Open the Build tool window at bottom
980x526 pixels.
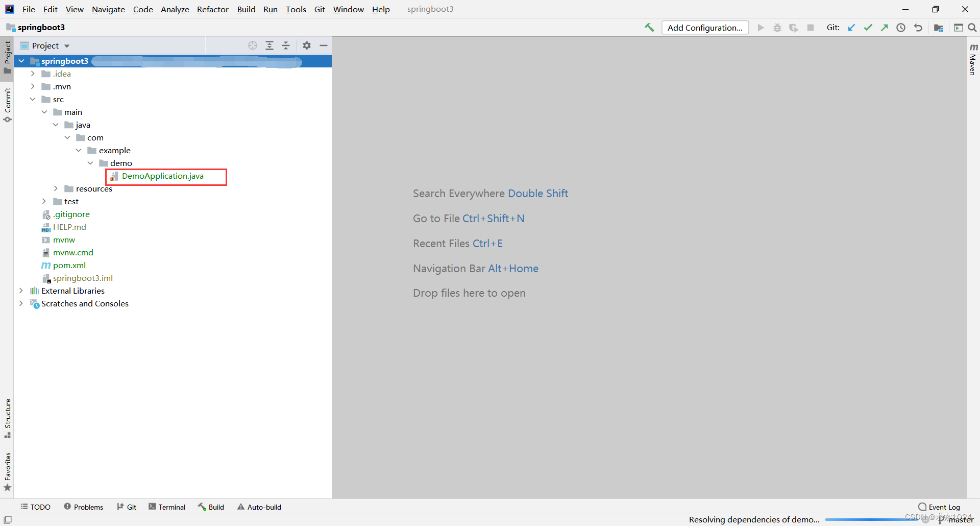tap(211, 507)
